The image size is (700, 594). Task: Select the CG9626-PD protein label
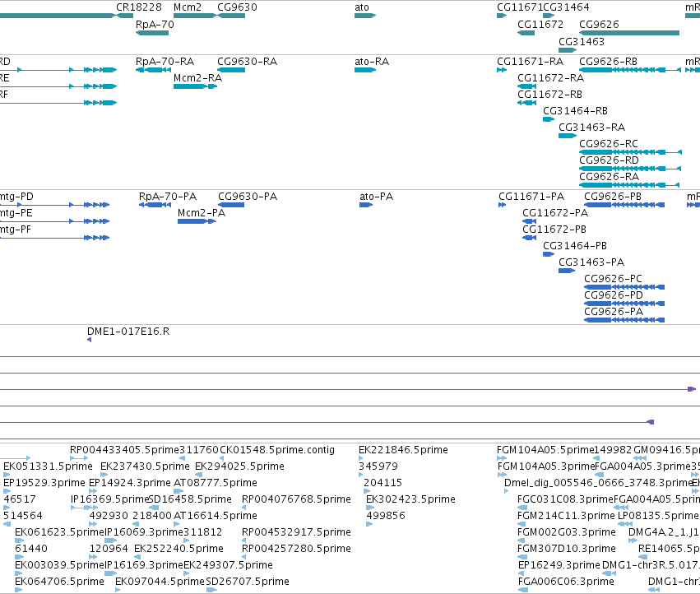(x=614, y=295)
